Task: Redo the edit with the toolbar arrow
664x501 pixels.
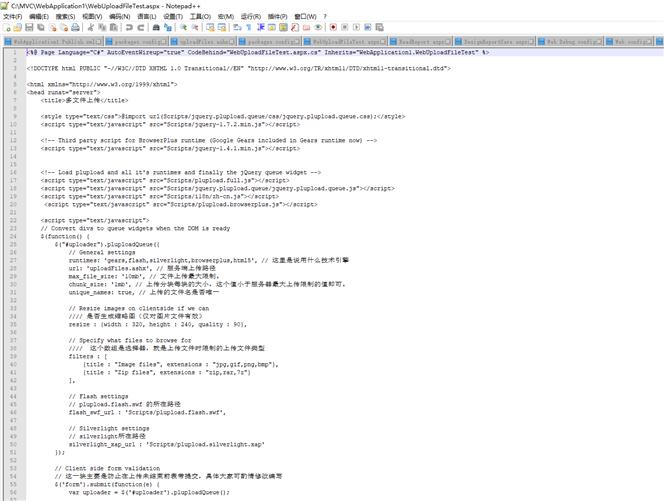Action: click(141, 28)
